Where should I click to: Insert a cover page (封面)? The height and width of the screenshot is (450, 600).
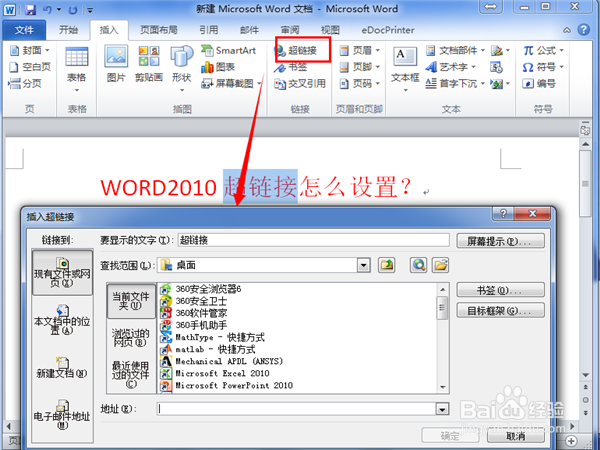[x=30, y=50]
